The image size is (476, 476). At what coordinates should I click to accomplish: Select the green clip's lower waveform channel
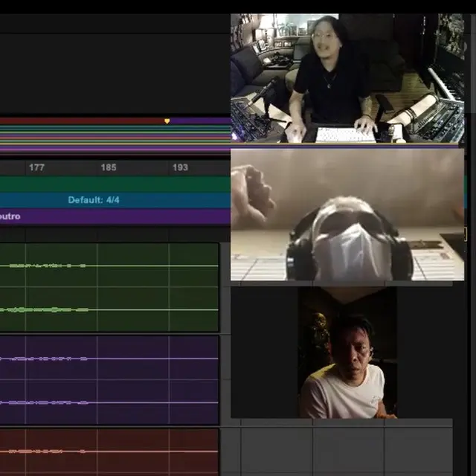109,309
